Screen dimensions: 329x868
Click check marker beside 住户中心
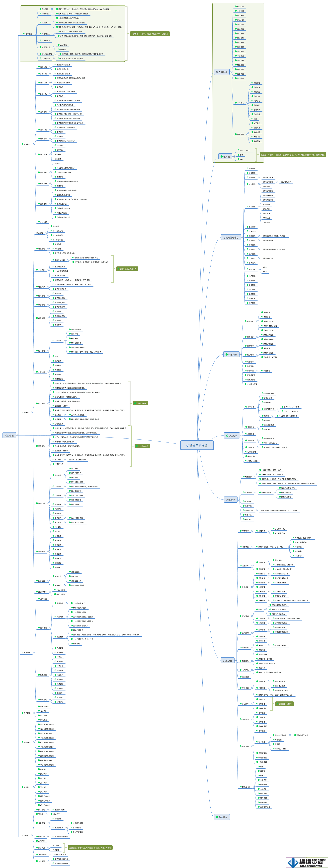pyautogui.click(x=39, y=173)
